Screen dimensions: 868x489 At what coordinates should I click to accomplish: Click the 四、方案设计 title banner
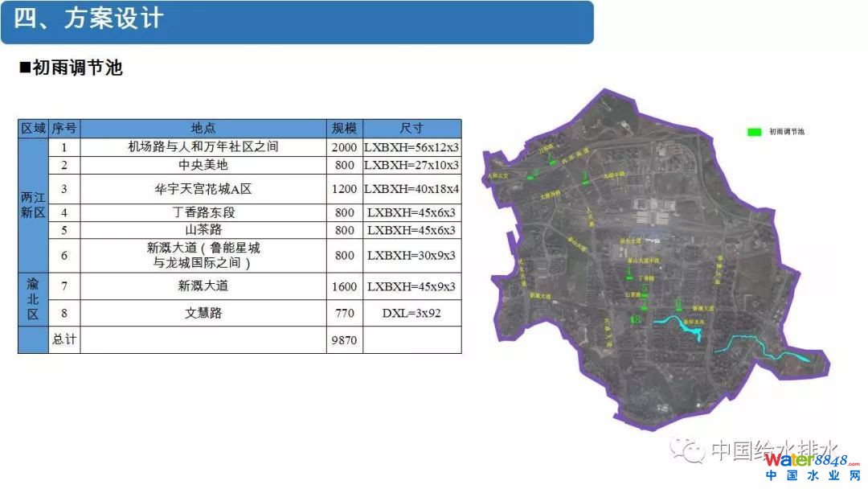(297, 22)
